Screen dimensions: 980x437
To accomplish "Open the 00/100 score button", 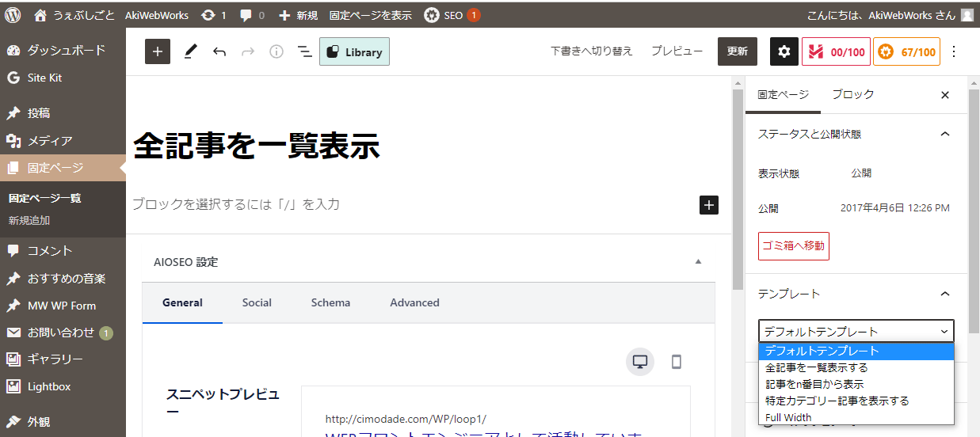I will pyautogui.click(x=836, y=51).
